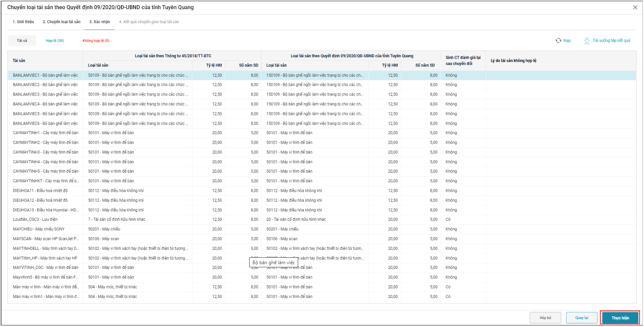Select the DIEUHOA11 asset row

40,191
